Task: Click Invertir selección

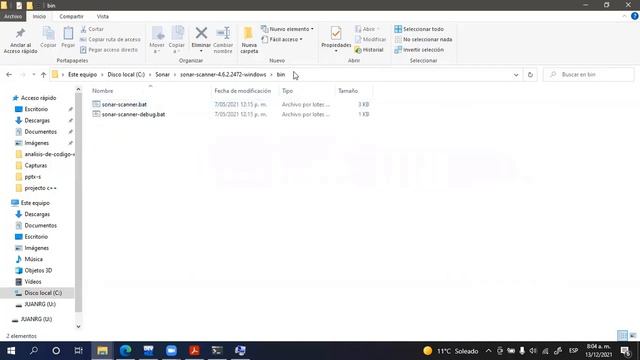Action: point(419,50)
